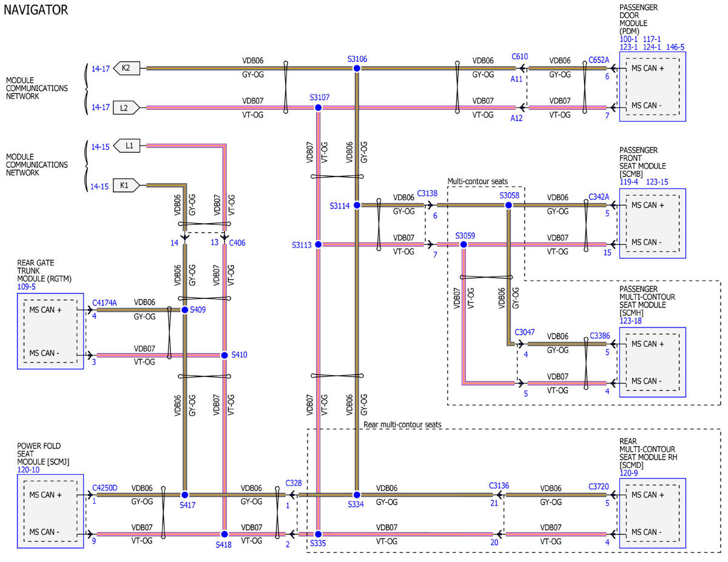Follow the 123-18 link for SCMH module

click(x=632, y=321)
